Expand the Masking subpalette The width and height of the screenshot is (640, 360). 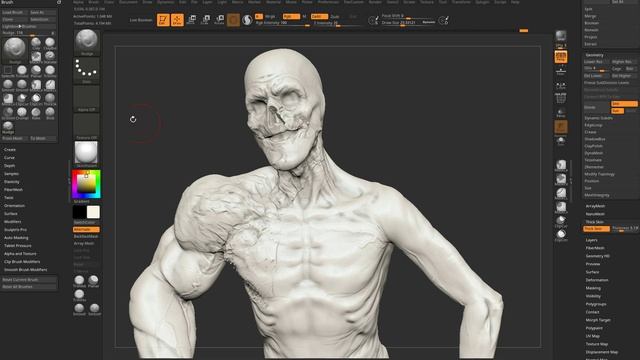pos(593,288)
